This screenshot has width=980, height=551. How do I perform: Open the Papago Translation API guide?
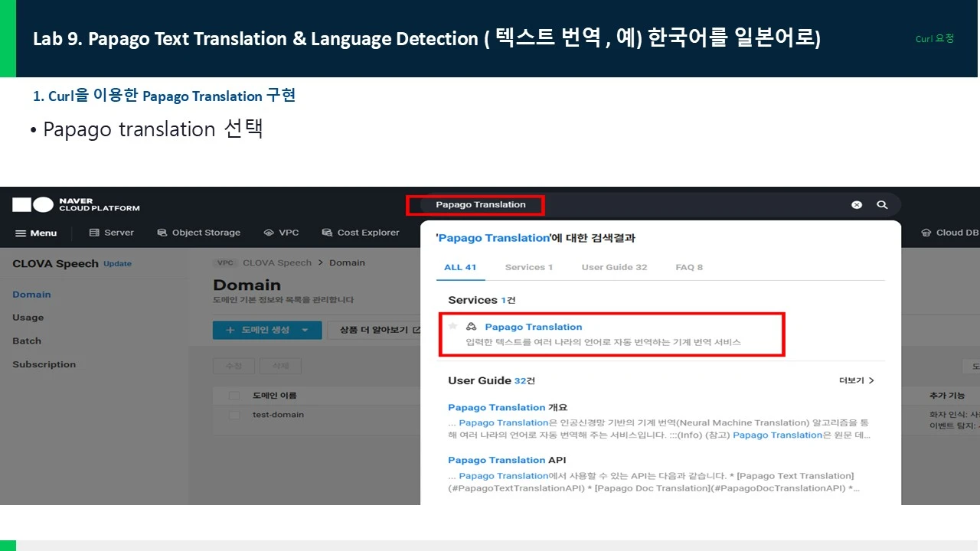click(x=507, y=460)
